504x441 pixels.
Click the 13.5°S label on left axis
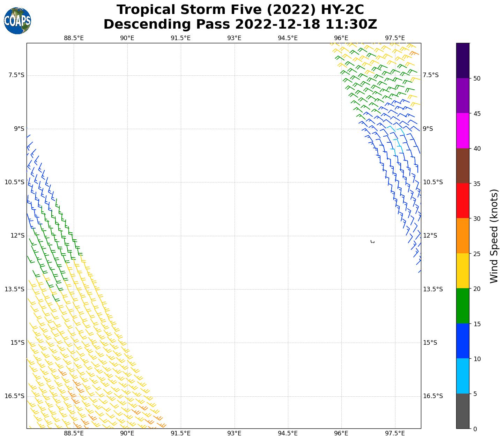click(14, 289)
